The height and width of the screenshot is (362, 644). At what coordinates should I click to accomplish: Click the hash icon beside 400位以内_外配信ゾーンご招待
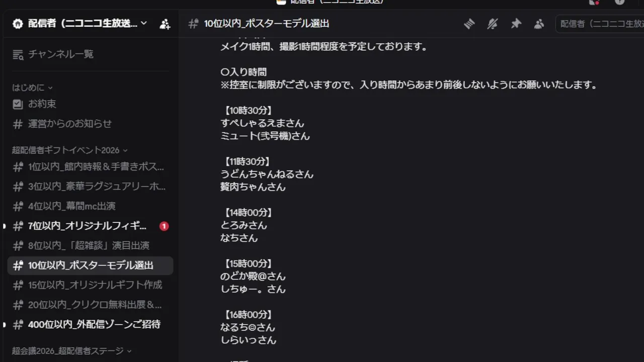pyautogui.click(x=18, y=324)
